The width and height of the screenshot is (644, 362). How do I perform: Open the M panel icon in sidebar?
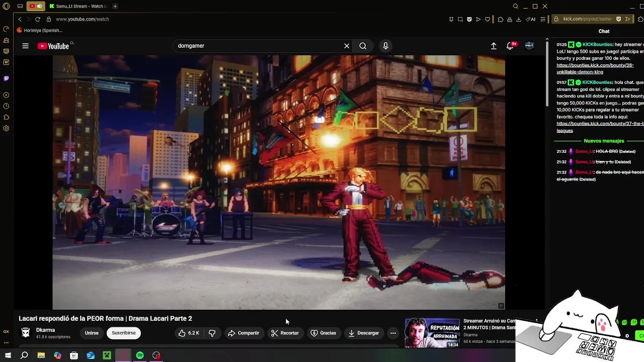(x=6, y=62)
